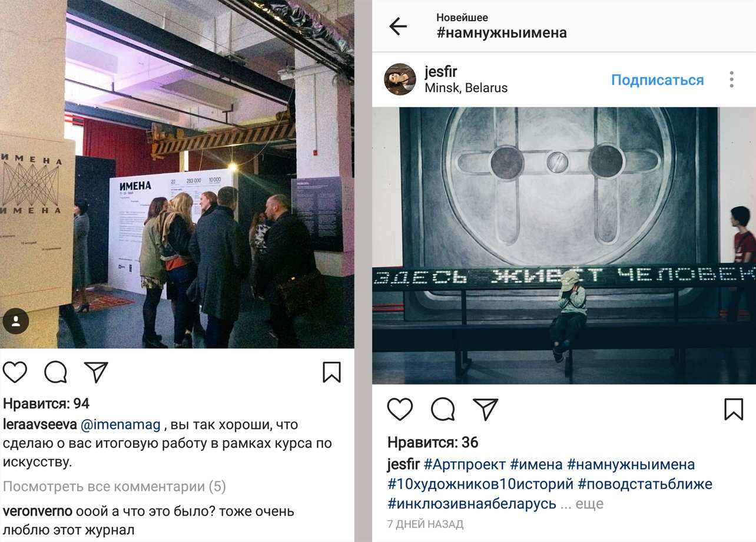This screenshot has width=756, height=542.
Task: Expand jesfir caption with еще
Action: [589, 504]
